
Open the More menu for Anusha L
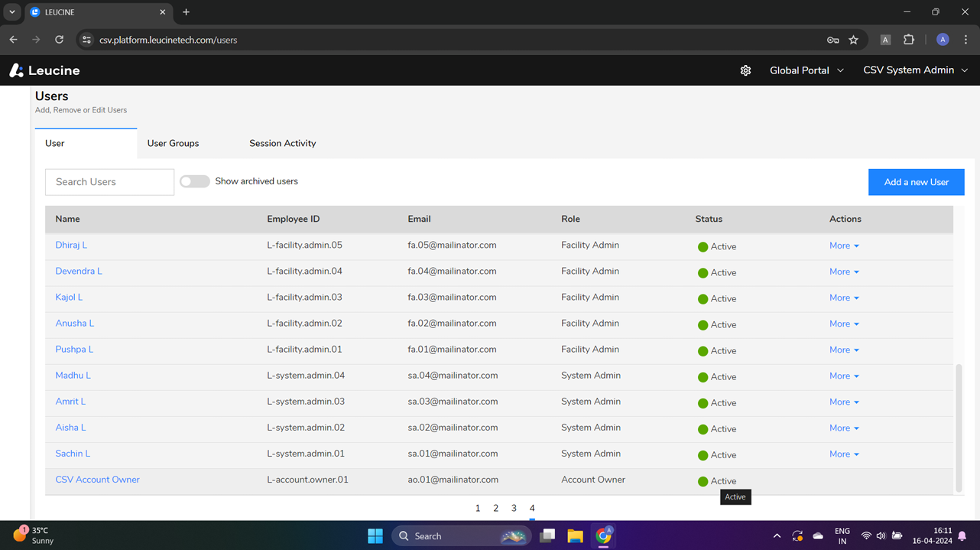pyautogui.click(x=844, y=324)
